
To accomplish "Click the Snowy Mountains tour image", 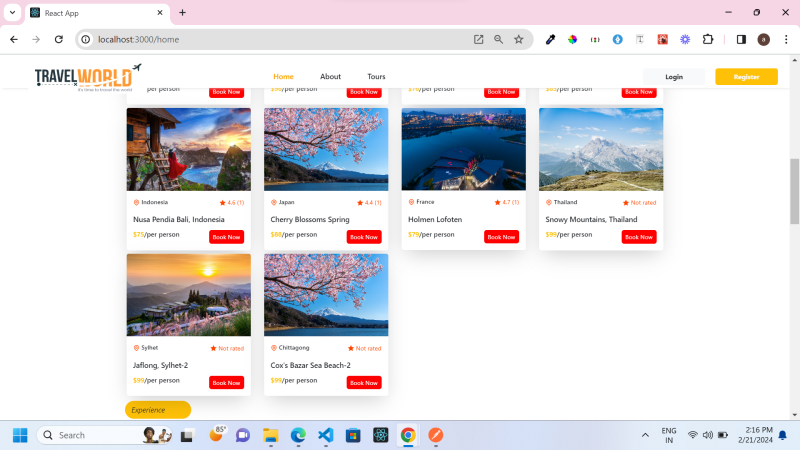I will point(601,149).
